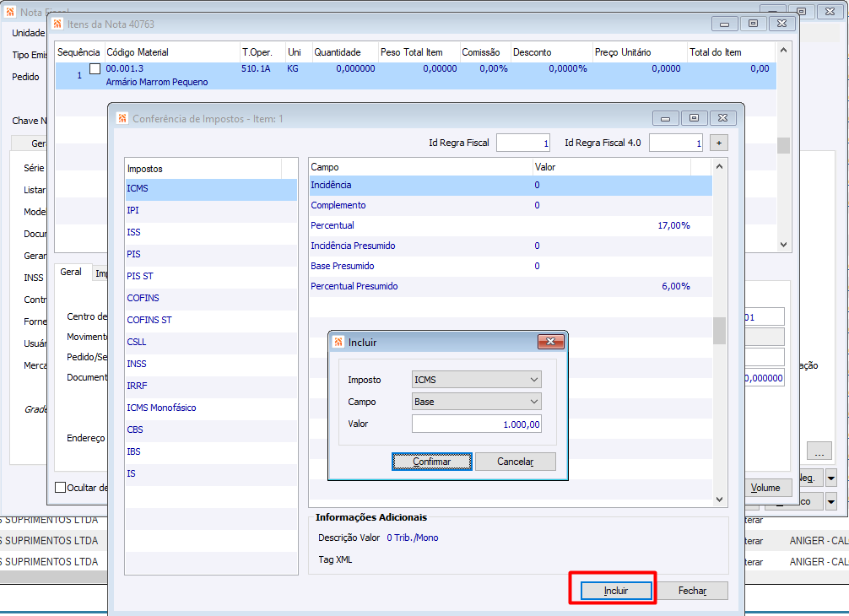Image resolution: width=849 pixels, height=616 pixels.
Task: Open the Imposto dropdown showing ICMS
Action: [477, 380]
